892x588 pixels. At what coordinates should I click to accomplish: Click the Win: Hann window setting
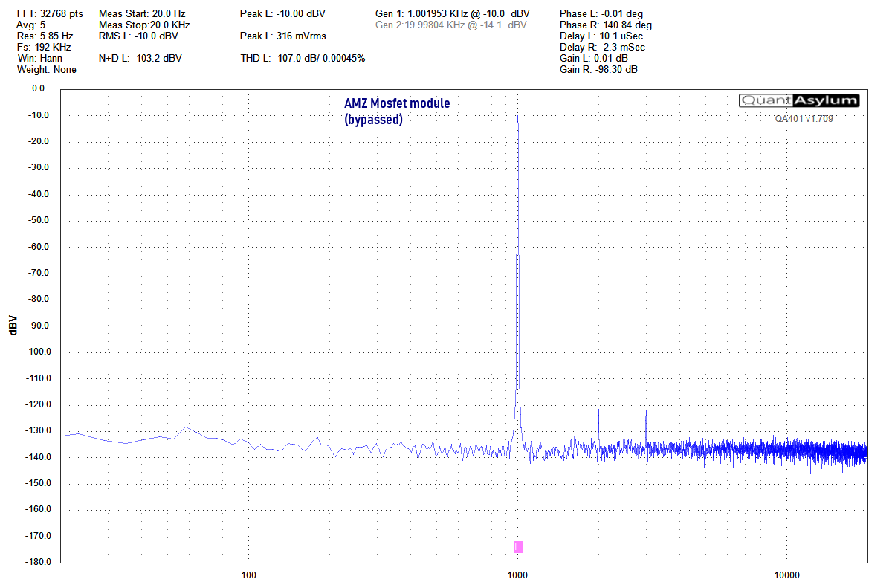click(x=40, y=58)
